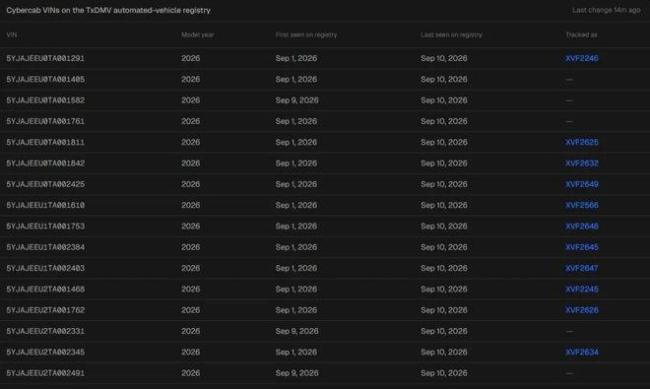
Task: Click the 'Last change 14m ago' status text
Action: tap(606, 10)
